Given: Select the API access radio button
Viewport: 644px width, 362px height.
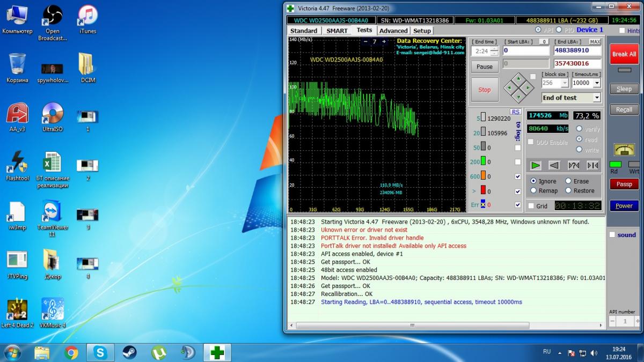Looking at the screenshot, I should [x=538, y=29].
